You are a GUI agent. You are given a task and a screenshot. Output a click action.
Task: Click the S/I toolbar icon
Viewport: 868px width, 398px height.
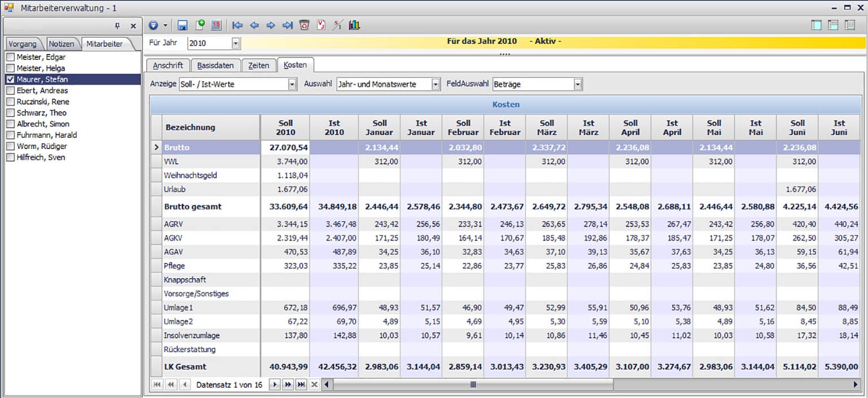pos(337,25)
